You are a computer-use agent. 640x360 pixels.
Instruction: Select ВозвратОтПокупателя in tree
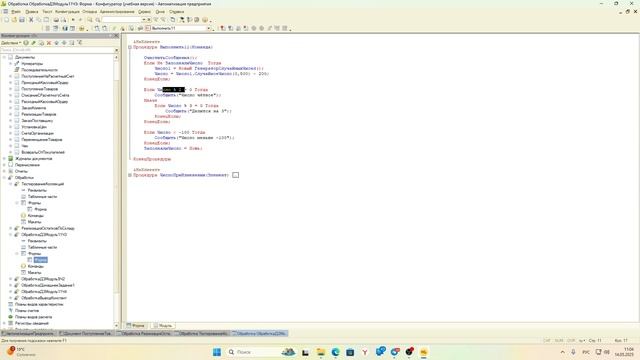pyautogui.click(x=43, y=152)
